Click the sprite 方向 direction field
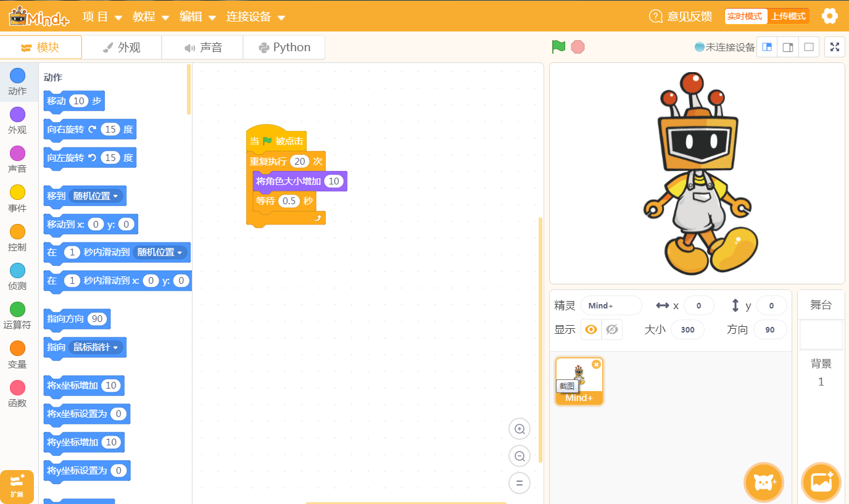Viewport: 849px width, 504px height. point(770,329)
